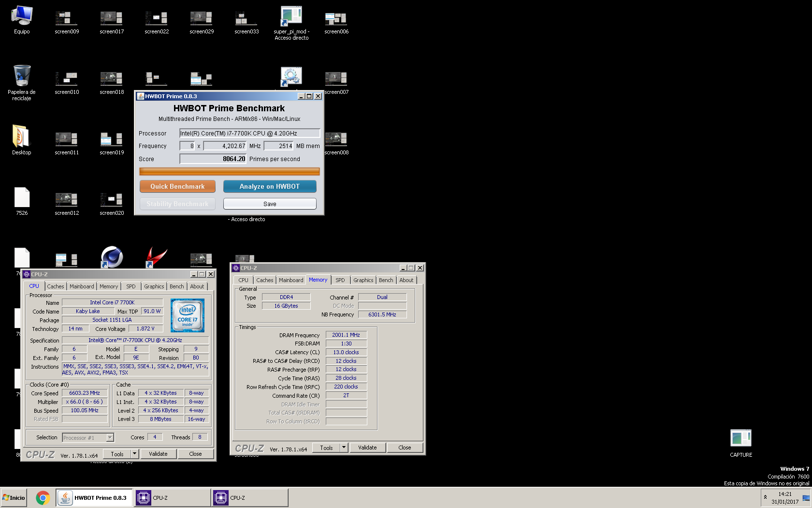Click Tools button in left CPU-Z

tap(117, 454)
